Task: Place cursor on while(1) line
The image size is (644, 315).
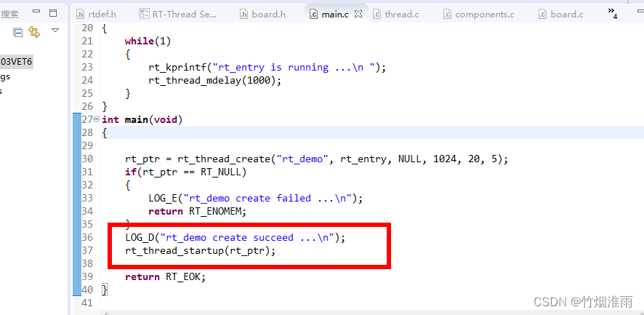Action: point(148,41)
